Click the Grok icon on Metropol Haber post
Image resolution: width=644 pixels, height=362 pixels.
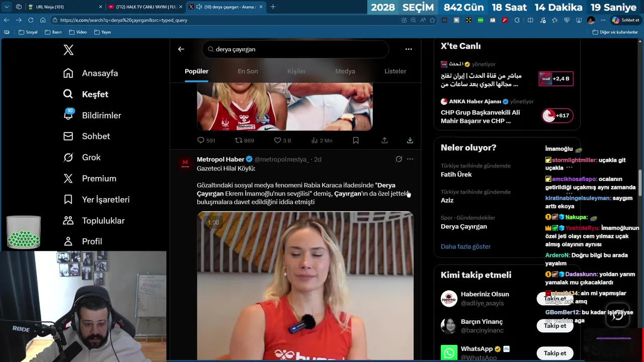pyautogui.click(x=399, y=159)
